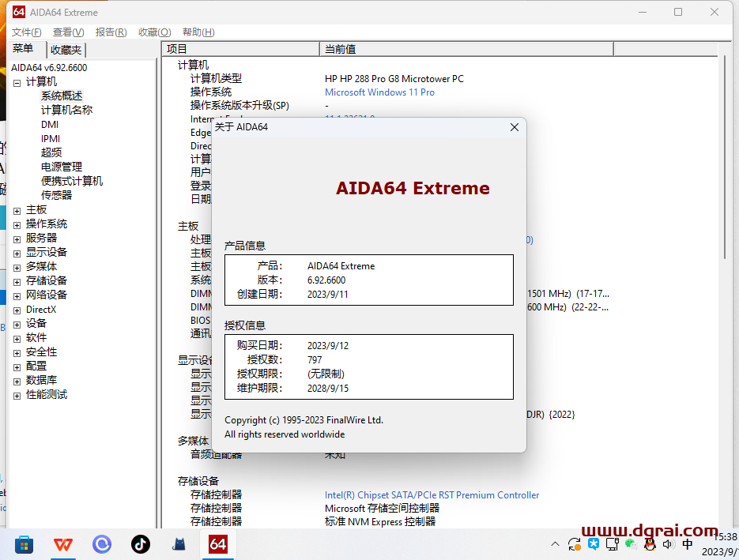Click the blue star tray icon
Image resolution: width=739 pixels, height=560 pixels.
(x=594, y=544)
